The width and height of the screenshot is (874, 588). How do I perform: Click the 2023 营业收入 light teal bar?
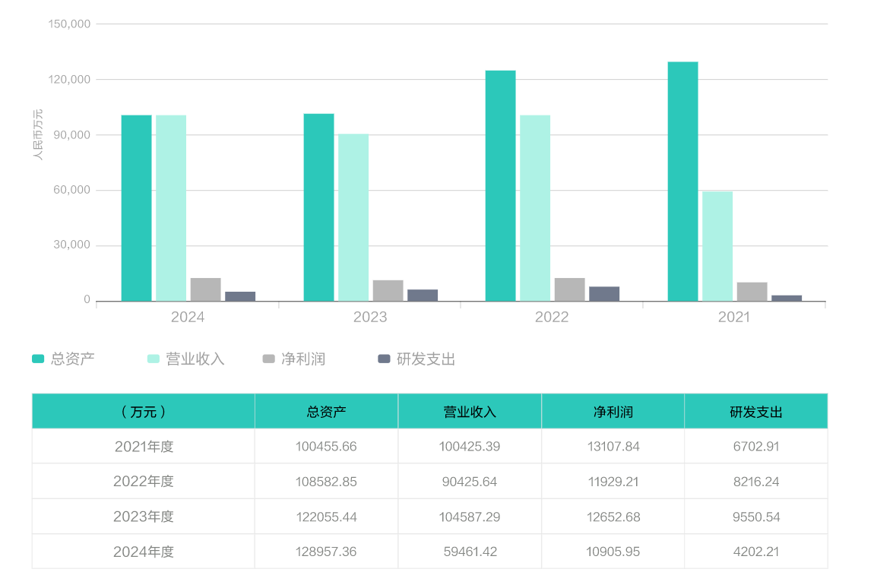pos(353,217)
